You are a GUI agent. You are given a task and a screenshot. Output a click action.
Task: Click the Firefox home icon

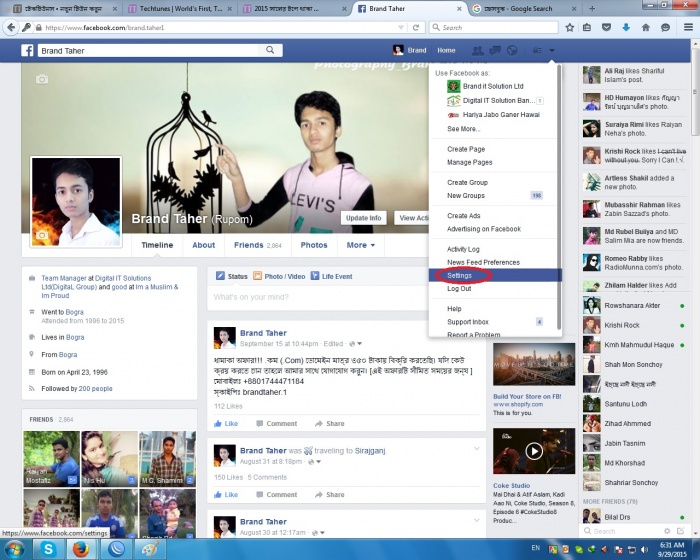[646, 27]
